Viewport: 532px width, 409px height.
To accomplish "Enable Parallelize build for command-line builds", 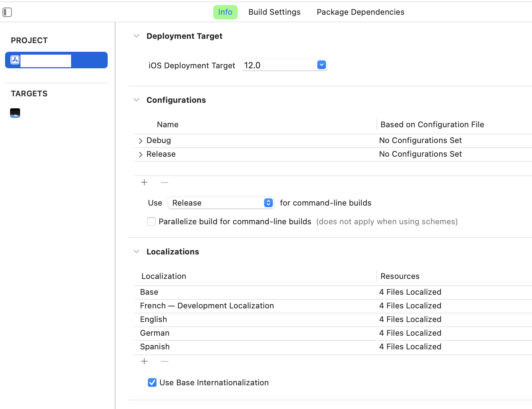I will (152, 221).
